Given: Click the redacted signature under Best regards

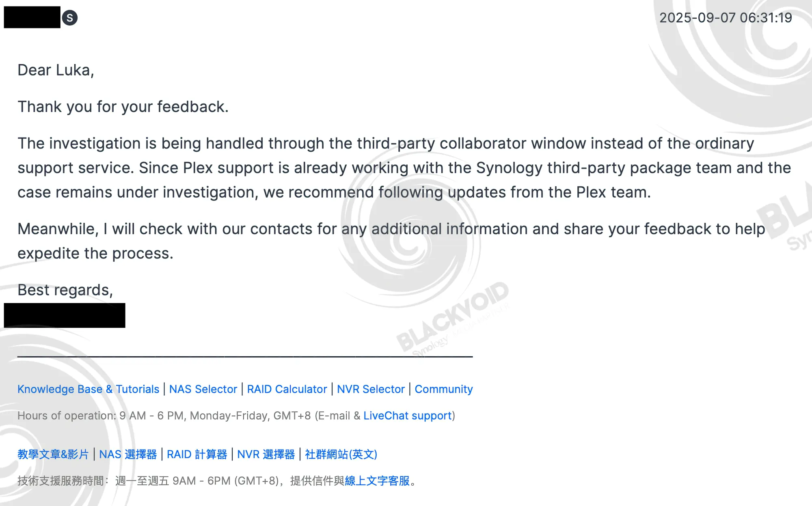Looking at the screenshot, I should tap(65, 315).
